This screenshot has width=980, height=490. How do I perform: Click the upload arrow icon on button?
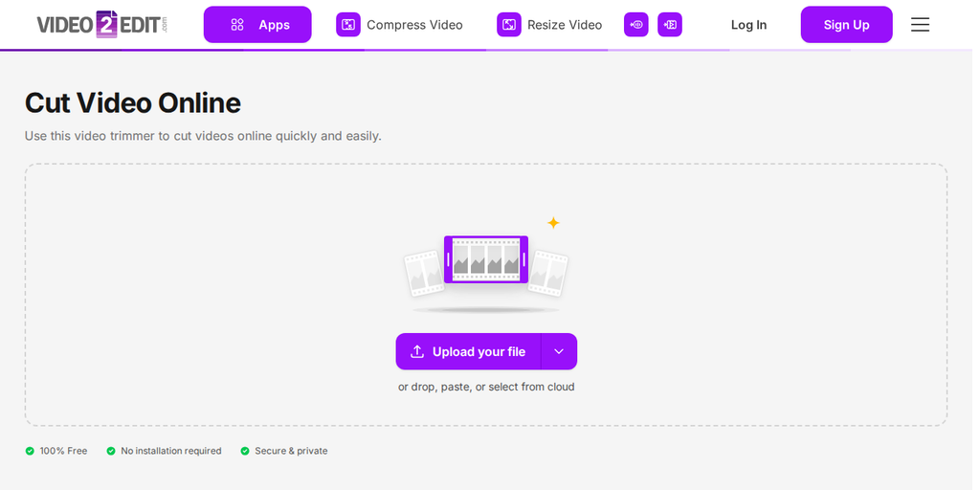[417, 352]
